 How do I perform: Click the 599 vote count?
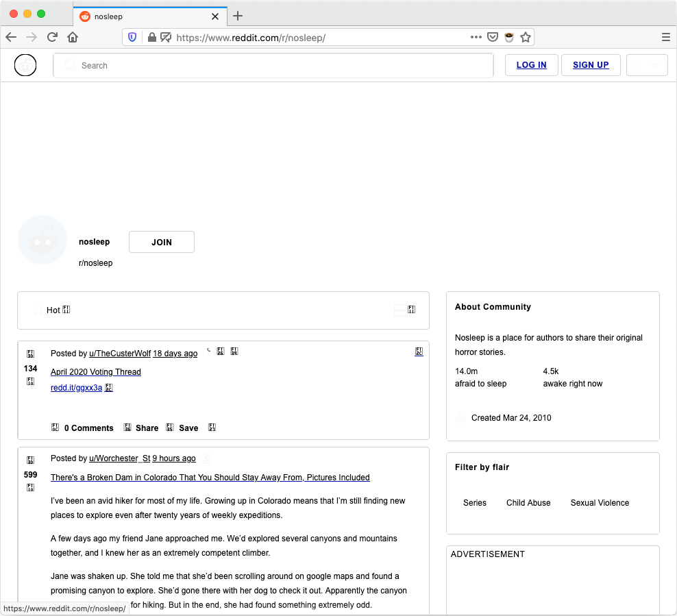31,475
